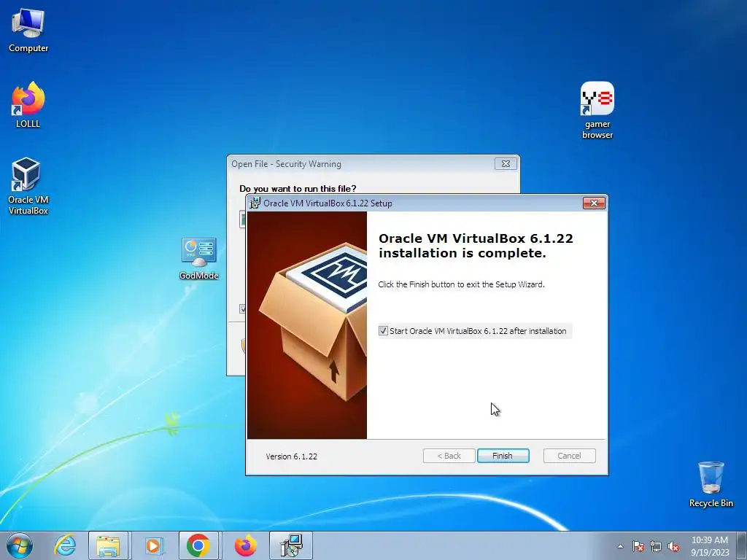Open the LOLLL Firefox shortcut
747x560 pixels.
click(x=28, y=105)
